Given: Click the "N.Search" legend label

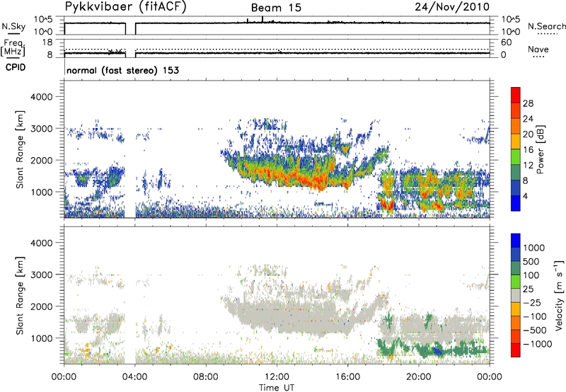Looking at the screenshot, I should click(546, 26).
